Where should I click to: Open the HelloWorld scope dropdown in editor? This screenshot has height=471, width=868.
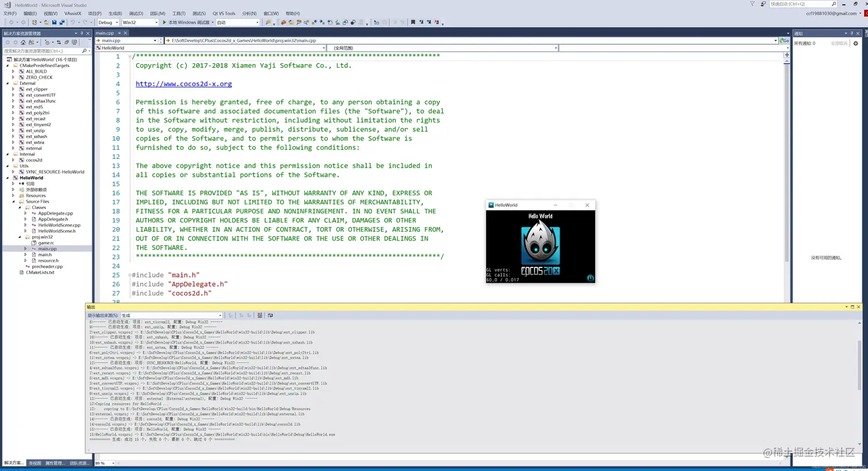point(324,48)
